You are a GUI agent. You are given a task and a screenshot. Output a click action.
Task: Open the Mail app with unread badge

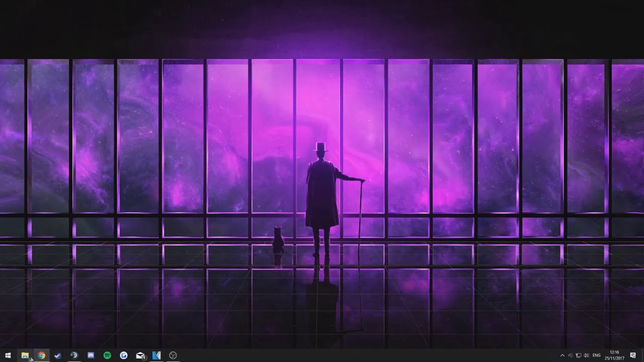pyautogui.click(x=141, y=355)
